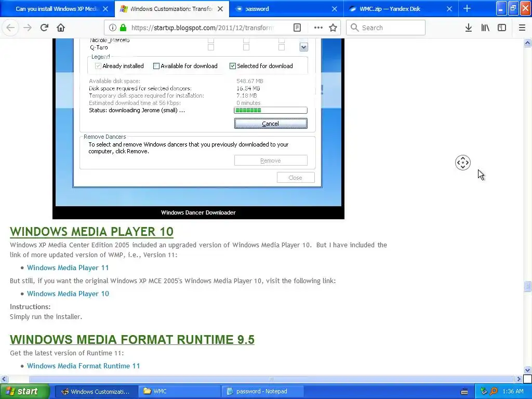This screenshot has width=532, height=399.
Task: Click the green padlock security icon
Action: (x=123, y=28)
